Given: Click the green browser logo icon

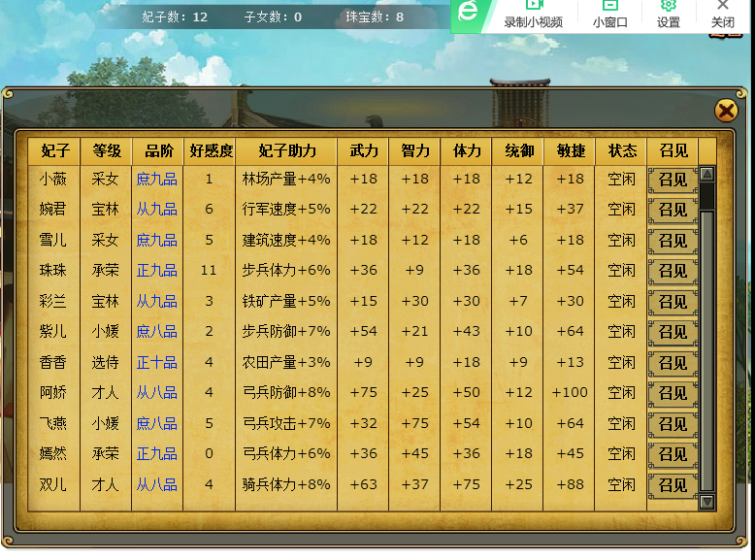Looking at the screenshot, I should [x=468, y=12].
